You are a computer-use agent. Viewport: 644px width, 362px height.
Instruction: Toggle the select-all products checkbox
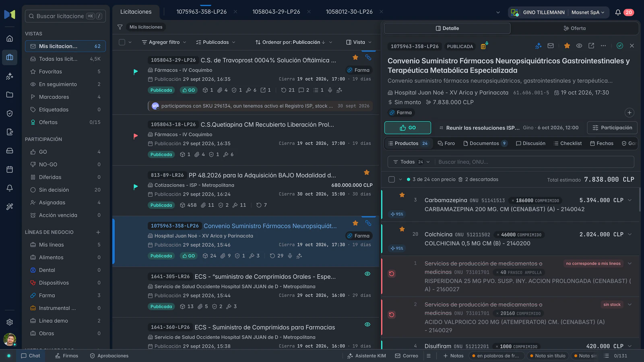pyautogui.click(x=392, y=179)
